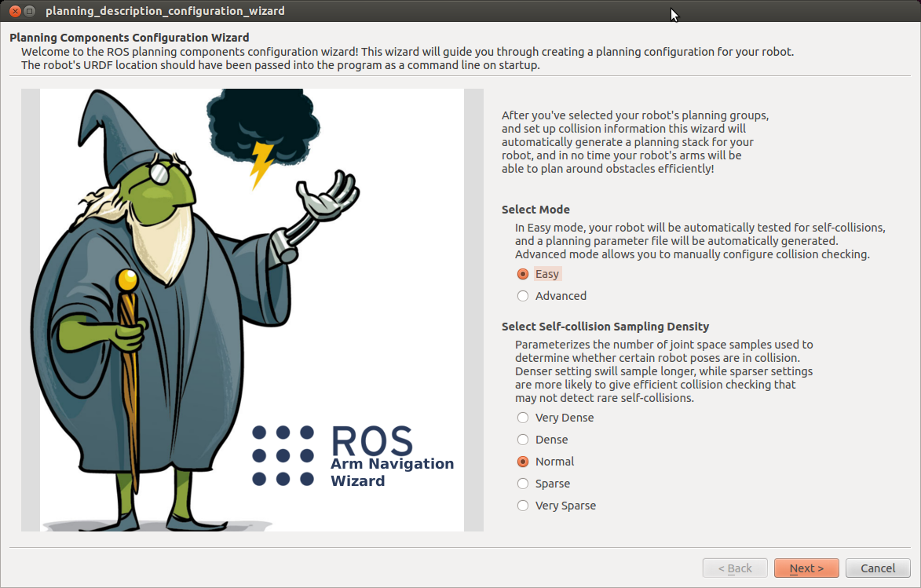
Task: Click the < Back button
Action: (735, 568)
